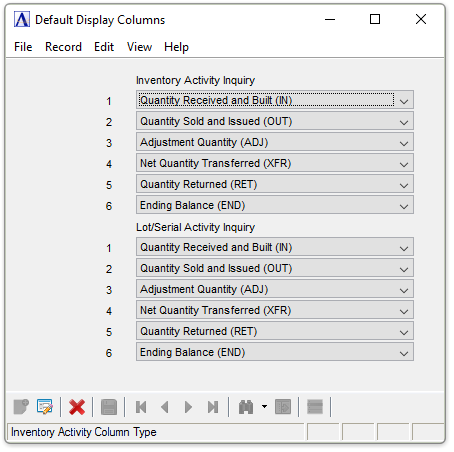This screenshot has height=452, width=454.
Task: Click the rows view toolbar icon
Action: pos(315,407)
